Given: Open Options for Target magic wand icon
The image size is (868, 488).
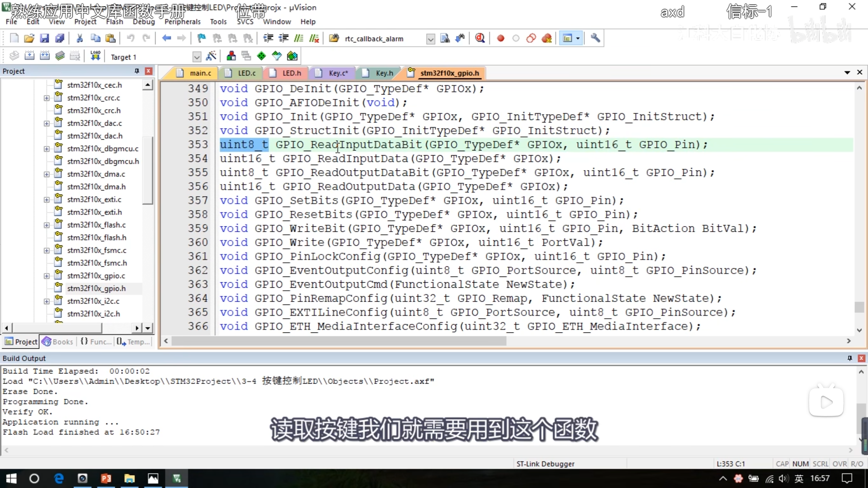Looking at the screenshot, I should click(x=211, y=56).
